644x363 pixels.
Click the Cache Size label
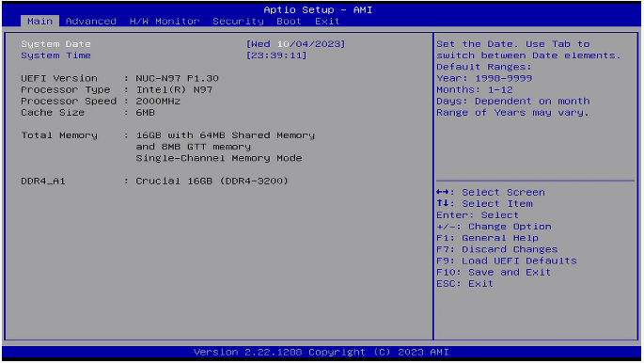point(53,113)
